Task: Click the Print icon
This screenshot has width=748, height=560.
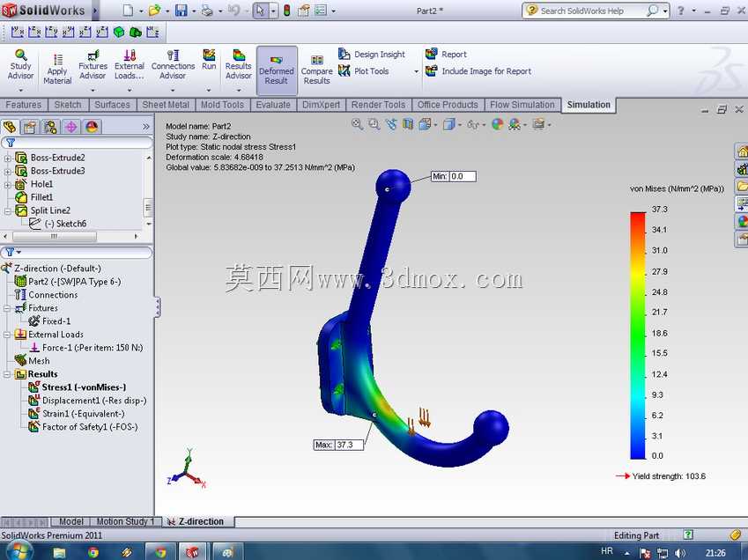Action: pos(207,11)
